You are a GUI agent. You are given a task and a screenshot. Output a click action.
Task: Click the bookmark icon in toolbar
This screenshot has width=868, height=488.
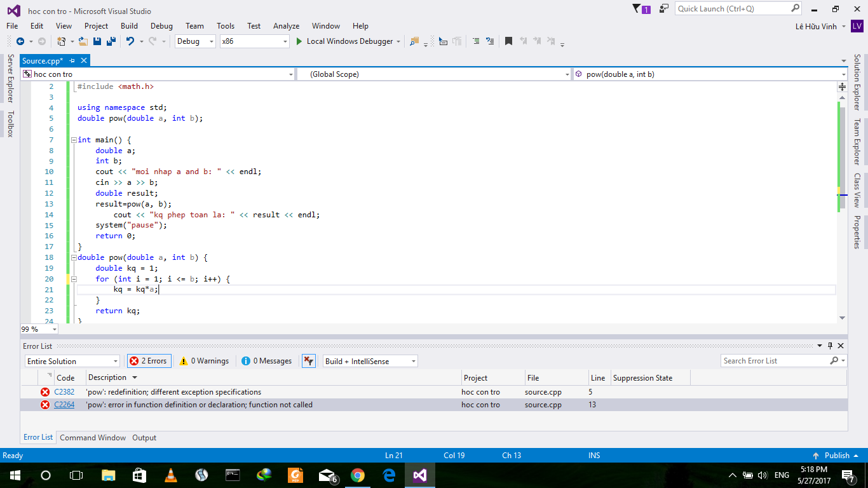[508, 41]
